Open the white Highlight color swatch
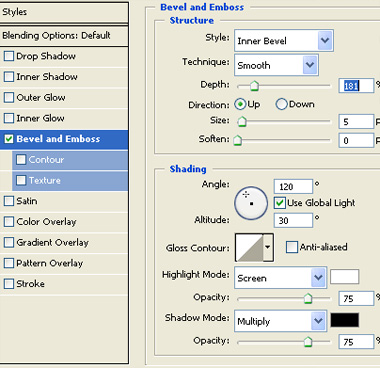Viewport: 380px width, 368px height. 345,277
